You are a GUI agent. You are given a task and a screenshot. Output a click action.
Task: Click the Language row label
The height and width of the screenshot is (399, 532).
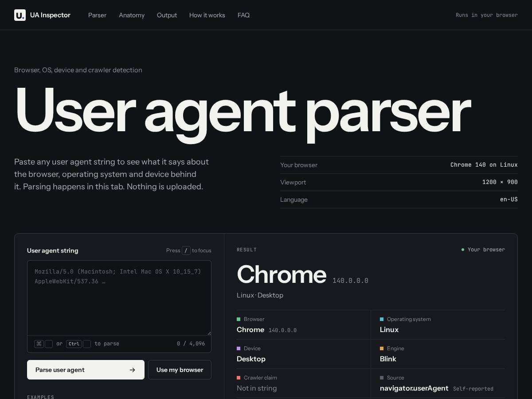point(294,199)
